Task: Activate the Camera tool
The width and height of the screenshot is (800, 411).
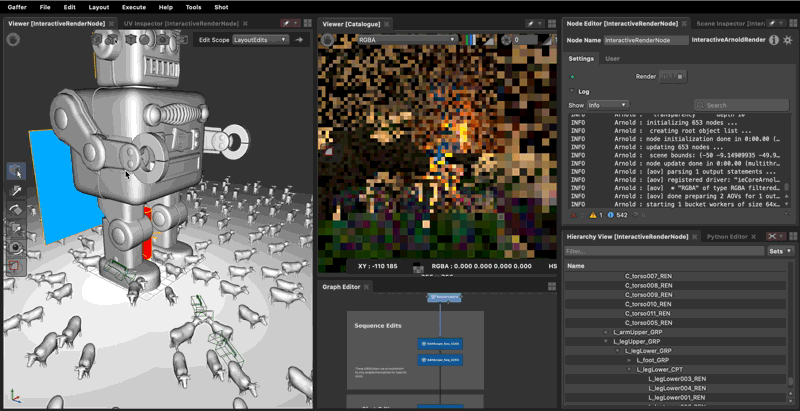Action: (16, 247)
